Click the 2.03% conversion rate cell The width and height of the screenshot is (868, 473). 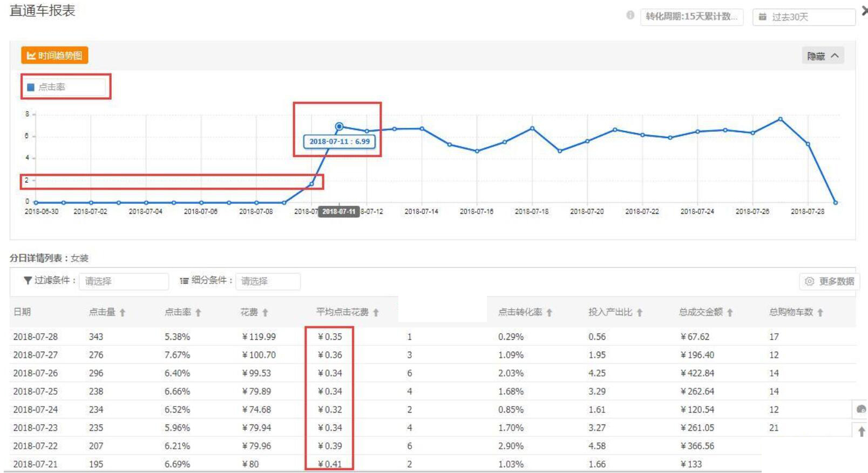pos(511,373)
